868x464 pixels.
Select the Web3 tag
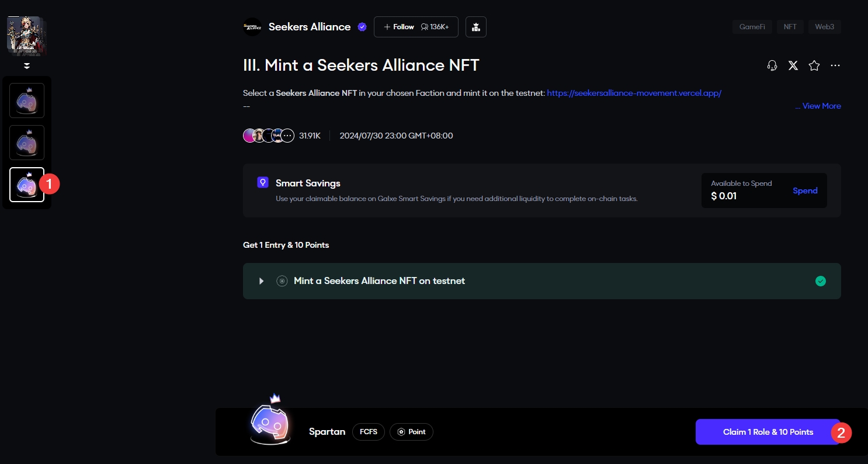coord(824,27)
